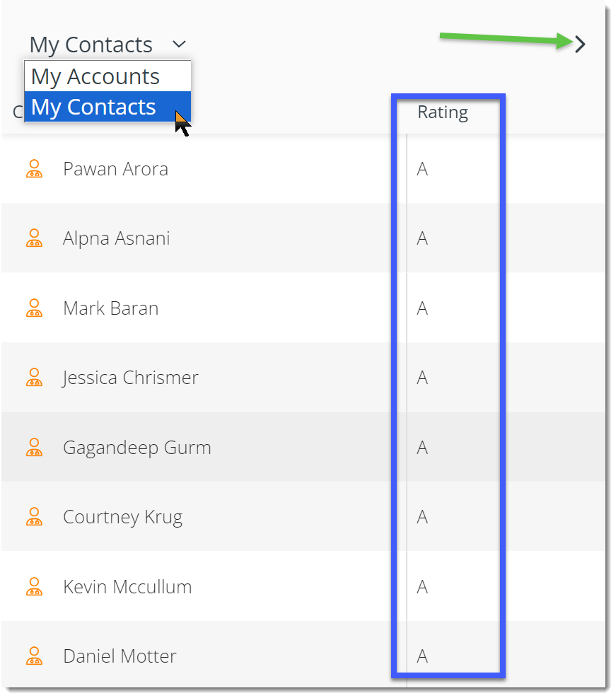Open Pawan Arora contact record

pyautogui.click(x=116, y=169)
